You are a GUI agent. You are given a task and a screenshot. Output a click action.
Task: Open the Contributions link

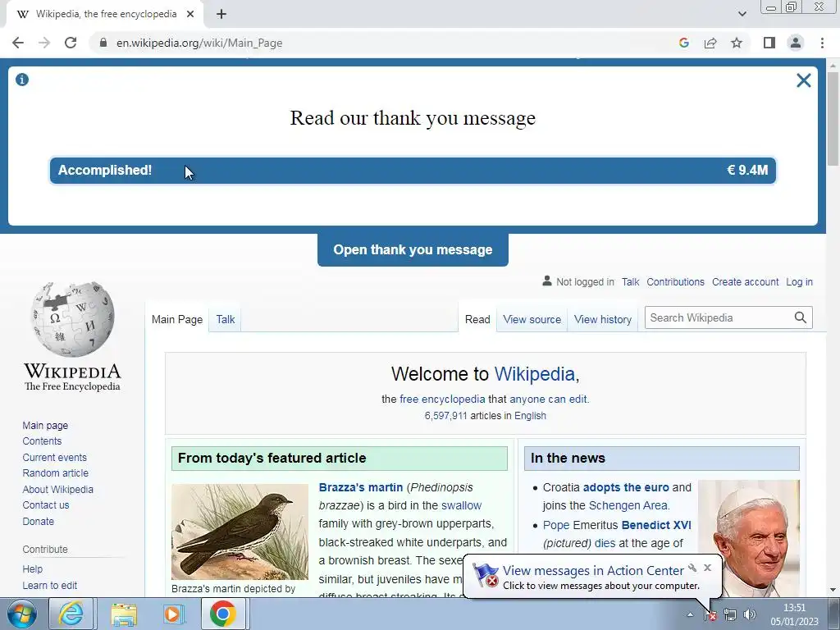675,282
